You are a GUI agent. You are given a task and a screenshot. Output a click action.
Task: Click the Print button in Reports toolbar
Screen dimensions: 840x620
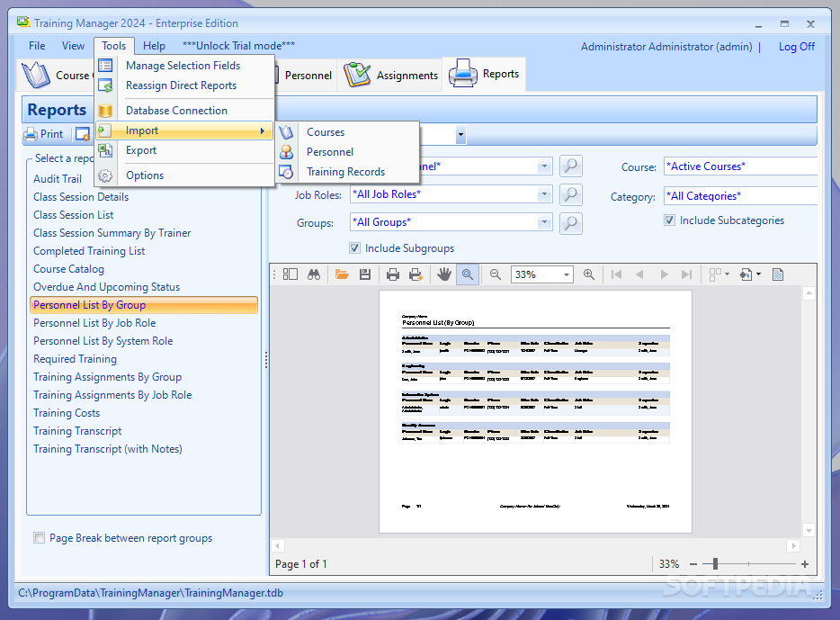pos(44,134)
